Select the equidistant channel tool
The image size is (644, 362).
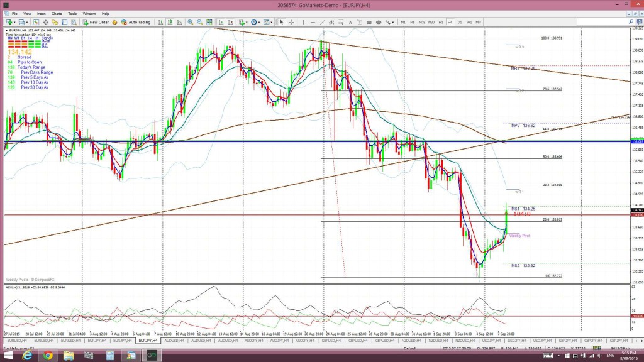tap(331, 22)
